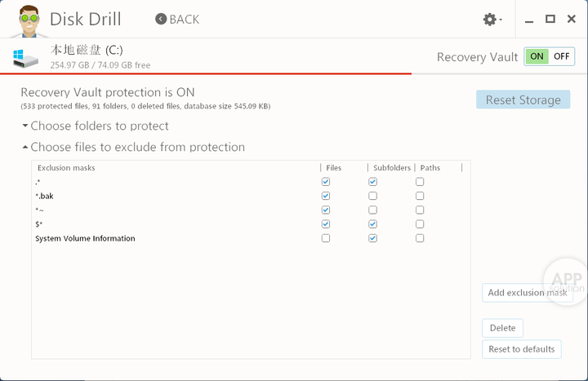Click the Reset Storage button
The height and width of the screenshot is (381, 588).
point(523,100)
